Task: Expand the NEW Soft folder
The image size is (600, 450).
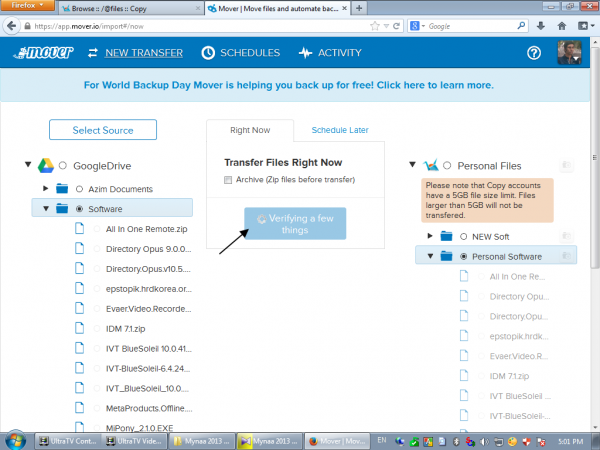Action: [430, 236]
